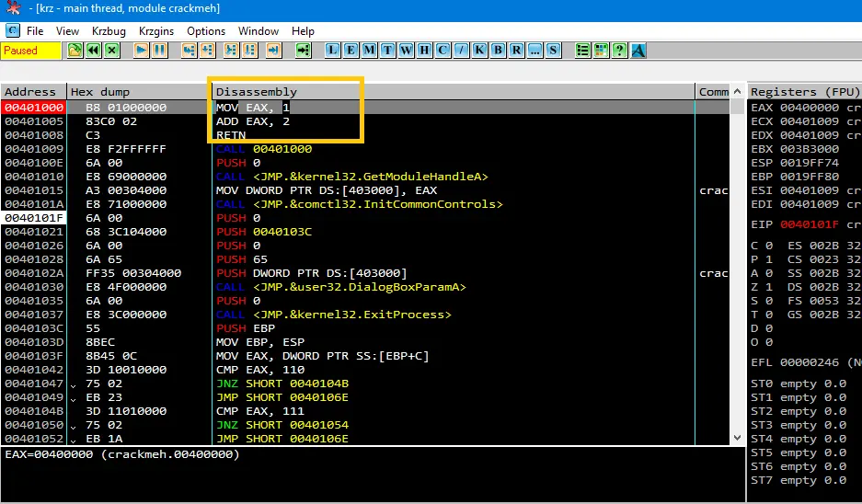Image resolution: width=862 pixels, height=504 pixels.
Task: Click the Registers (FPU) header bar
Action: pyautogui.click(x=804, y=92)
